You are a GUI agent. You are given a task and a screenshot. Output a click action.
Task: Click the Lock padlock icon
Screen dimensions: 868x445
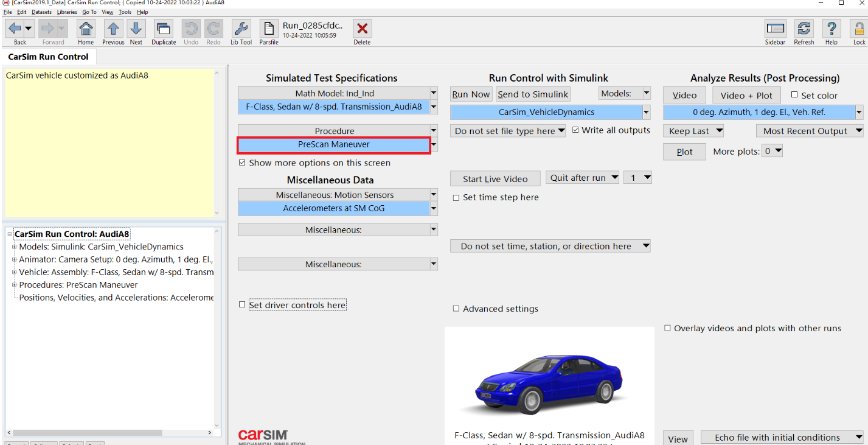859,29
